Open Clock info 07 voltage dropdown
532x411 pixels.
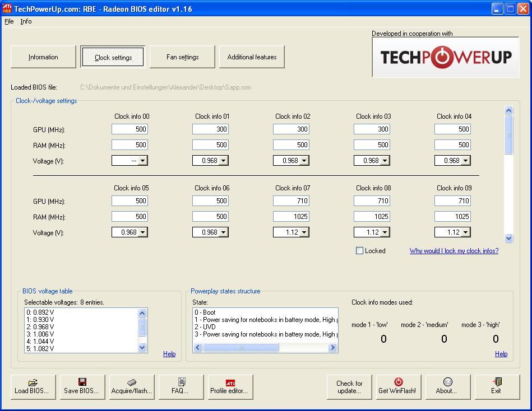[304, 232]
